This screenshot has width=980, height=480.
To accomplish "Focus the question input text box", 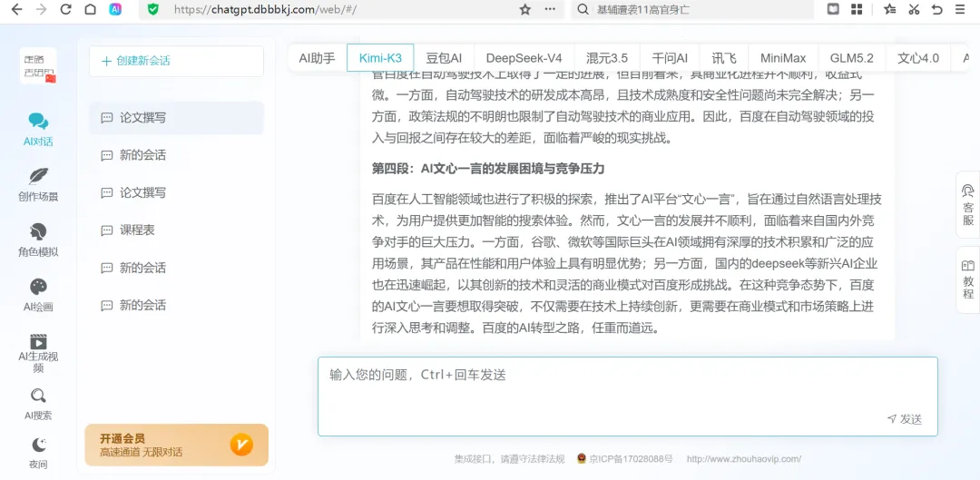I will [x=628, y=397].
